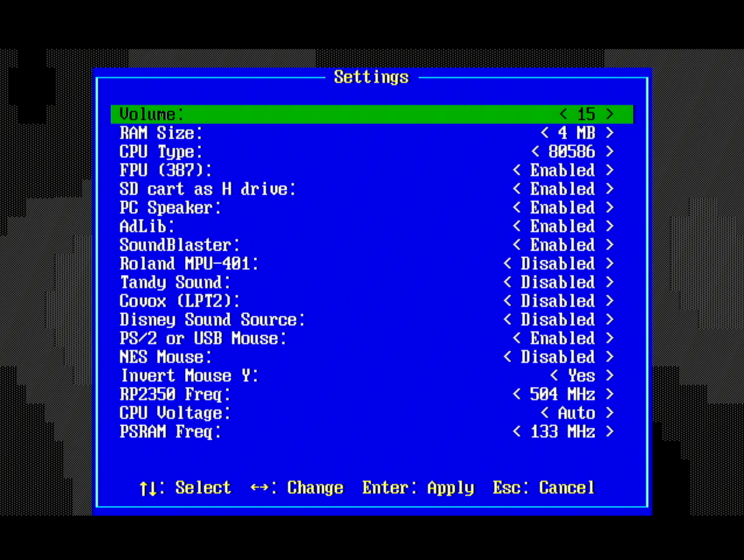Toggle PC Speaker with its right arrow
This screenshot has height=560, width=744.
[x=609, y=208]
